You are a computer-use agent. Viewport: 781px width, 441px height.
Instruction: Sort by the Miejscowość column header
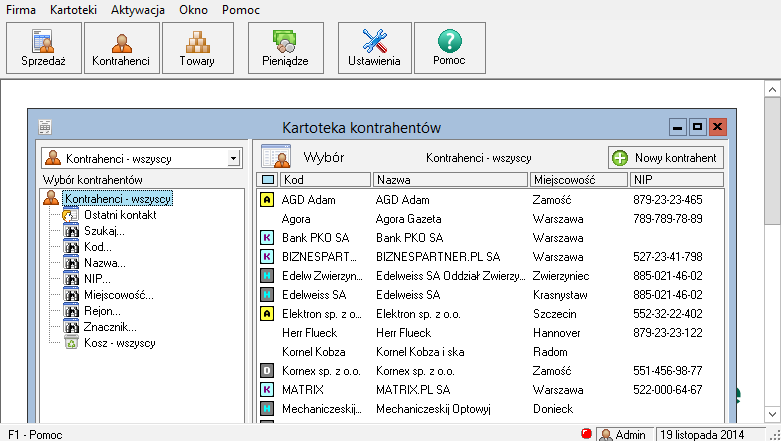click(x=579, y=179)
